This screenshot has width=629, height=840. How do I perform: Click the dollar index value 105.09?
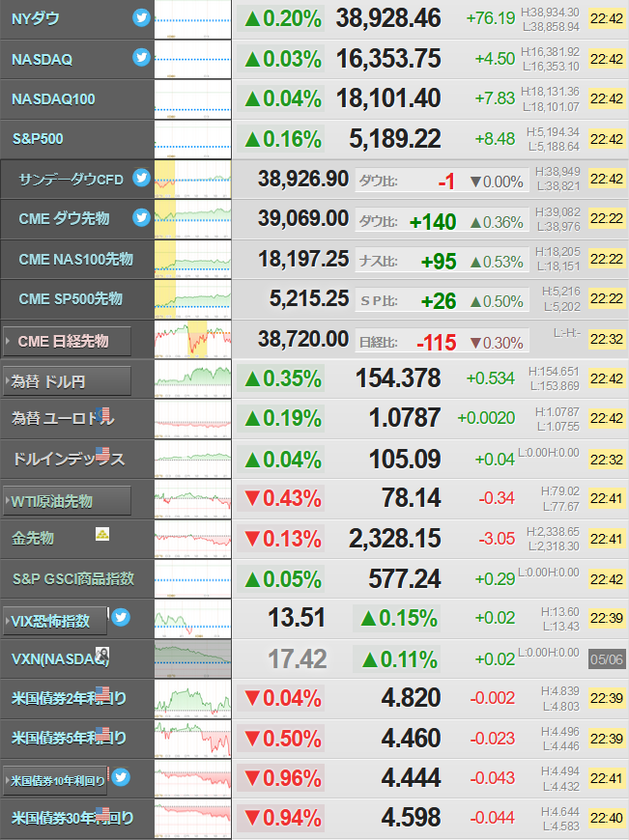405,460
